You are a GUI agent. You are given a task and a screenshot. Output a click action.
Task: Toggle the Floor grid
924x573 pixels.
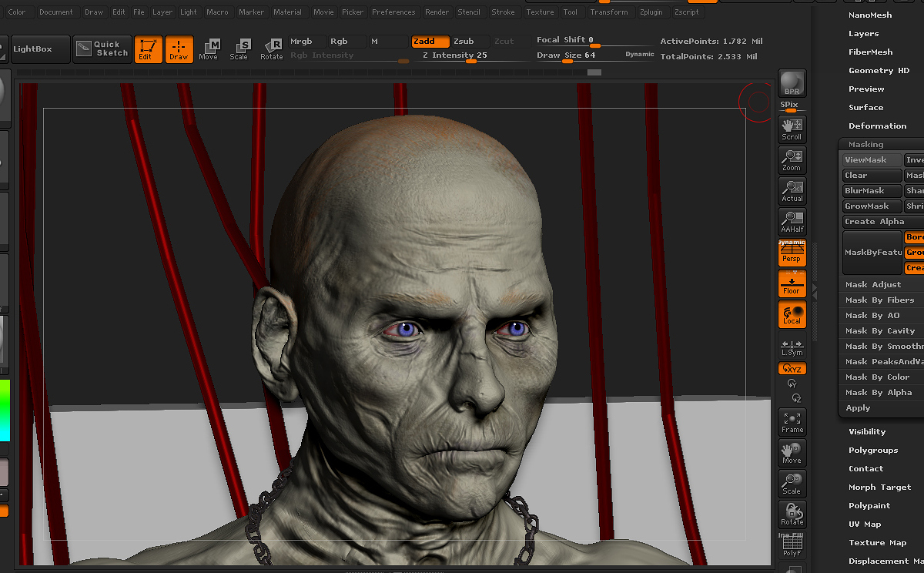tap(792, 283)
